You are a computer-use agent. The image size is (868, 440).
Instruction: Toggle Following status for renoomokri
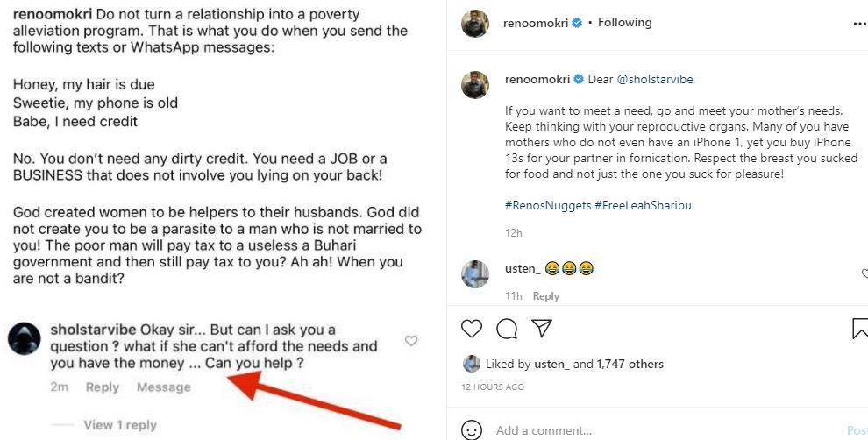(x=624, y=23)
